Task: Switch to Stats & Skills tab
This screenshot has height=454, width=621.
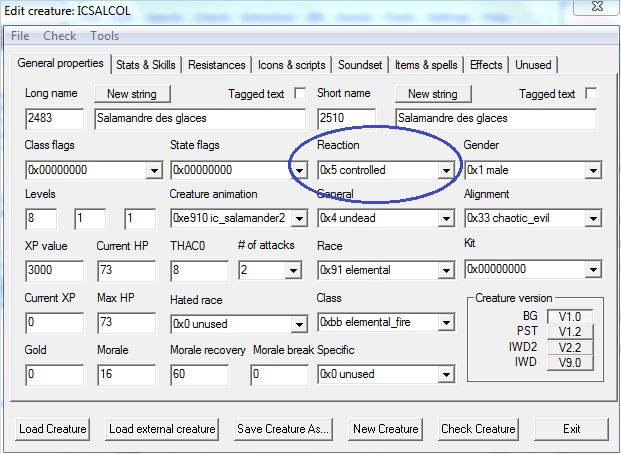Action: click(145, 65)
